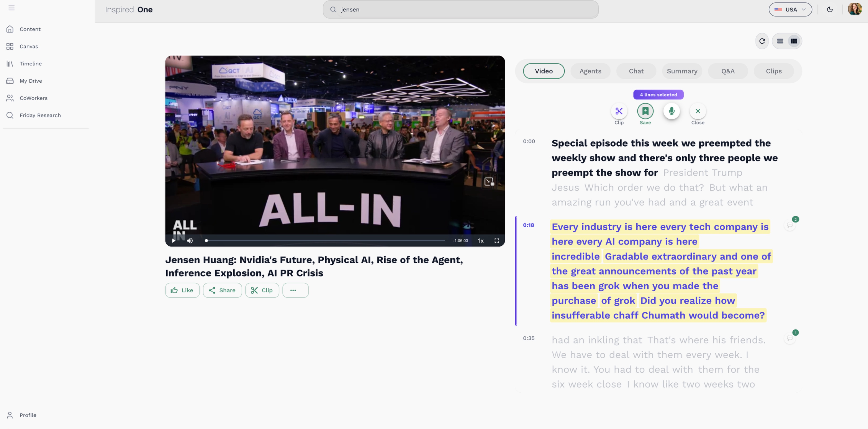Mute the video volume
The width and height of the screenshot is (868, 429).
(190, 240)
